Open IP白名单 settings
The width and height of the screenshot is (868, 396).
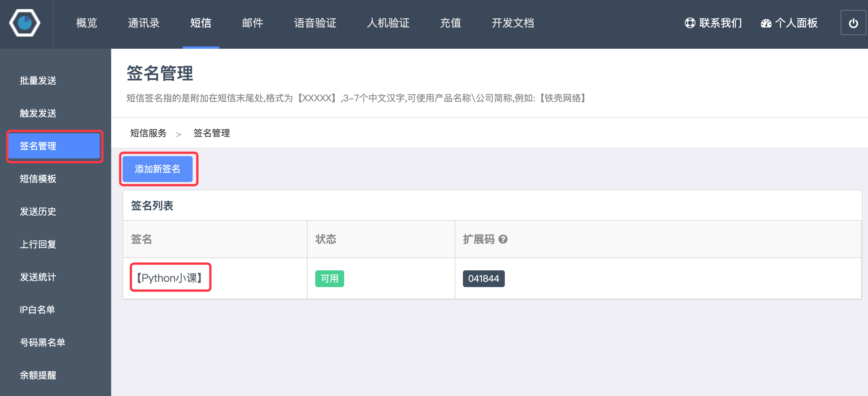click(x=37, y=310)
